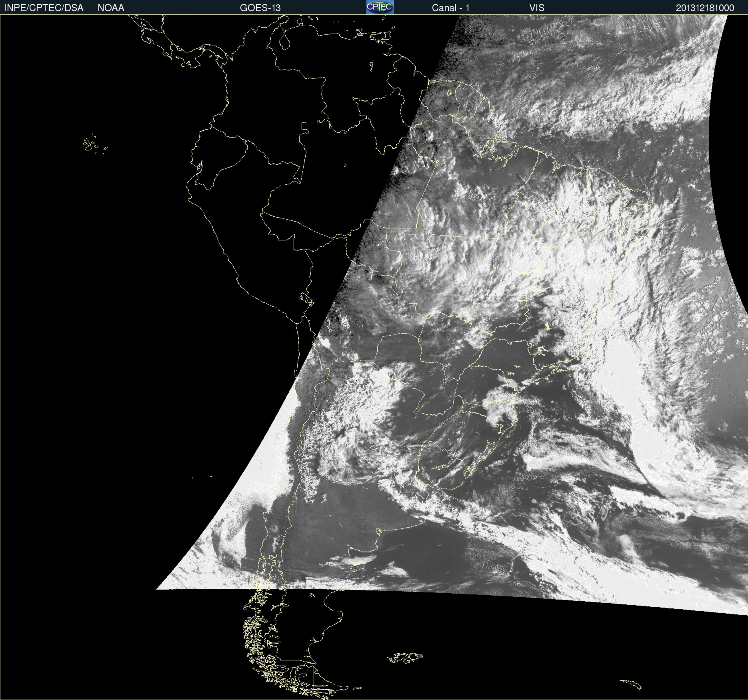The height and width of the screenshot is (700, 748).
Task: Click the CPTEC logo in the header
Action: 380,7
